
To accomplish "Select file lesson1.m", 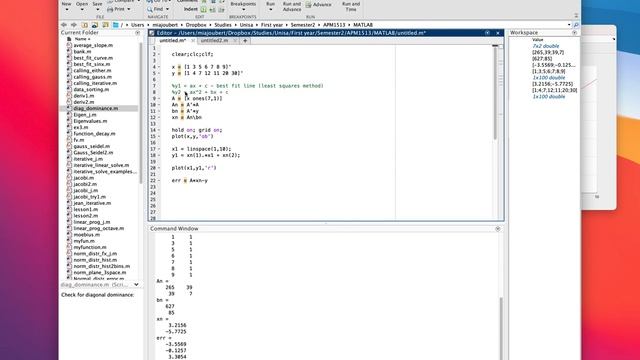I will tap(85, 209).
